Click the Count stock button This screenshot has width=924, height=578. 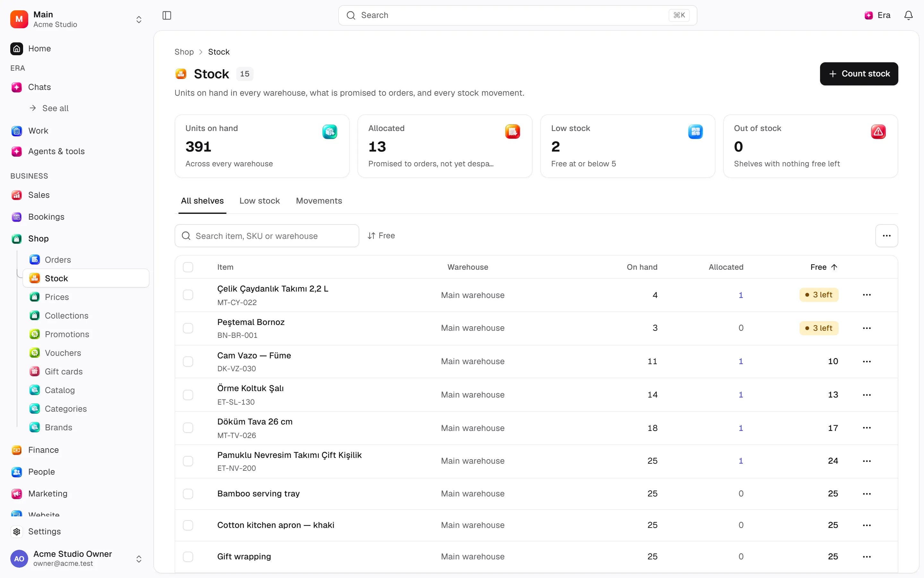(859, 74)
